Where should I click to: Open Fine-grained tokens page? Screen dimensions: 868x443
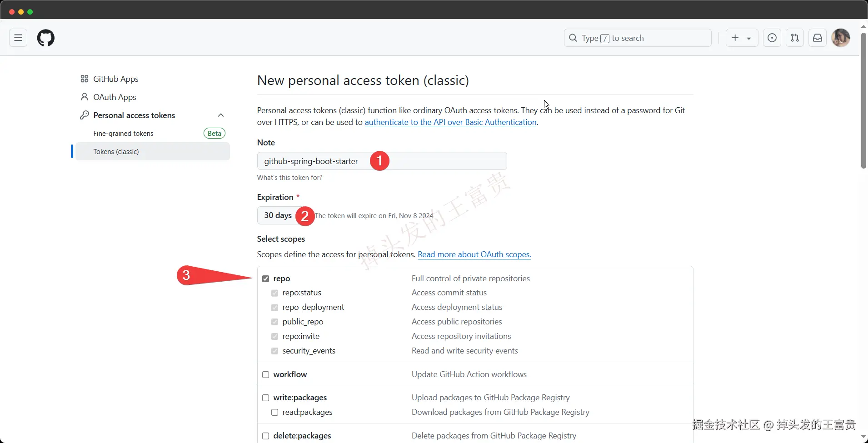click(123, 134)
